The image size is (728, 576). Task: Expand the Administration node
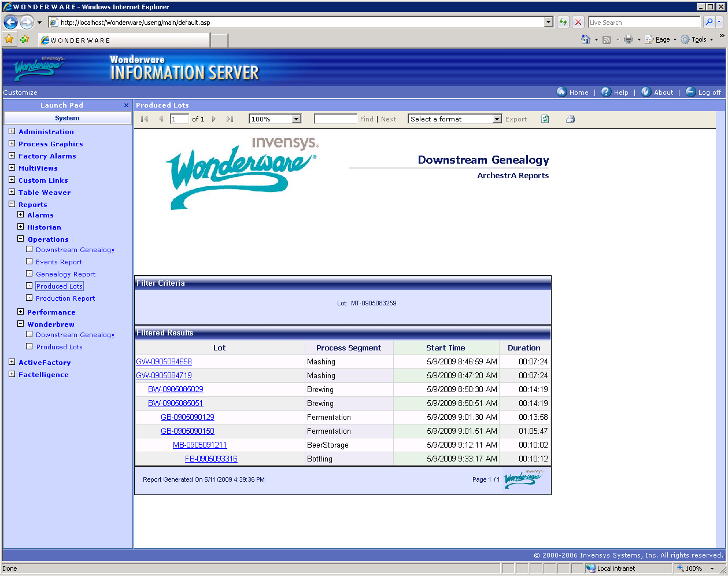12,131
